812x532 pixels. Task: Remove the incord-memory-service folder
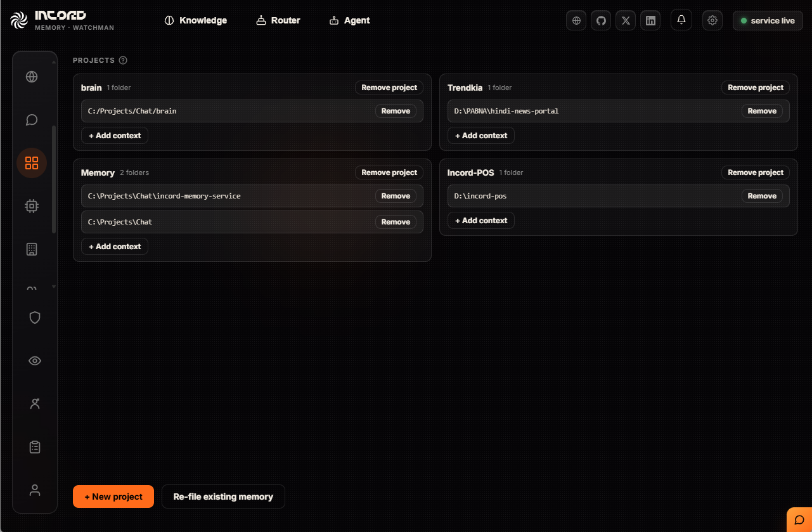point(396,196)
